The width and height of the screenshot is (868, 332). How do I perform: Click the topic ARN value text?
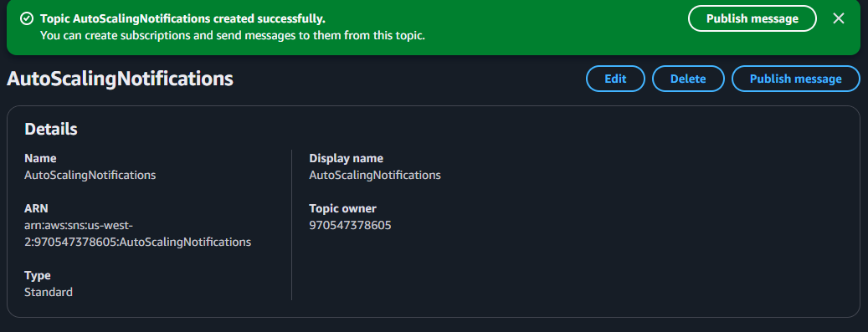[138, 234]
